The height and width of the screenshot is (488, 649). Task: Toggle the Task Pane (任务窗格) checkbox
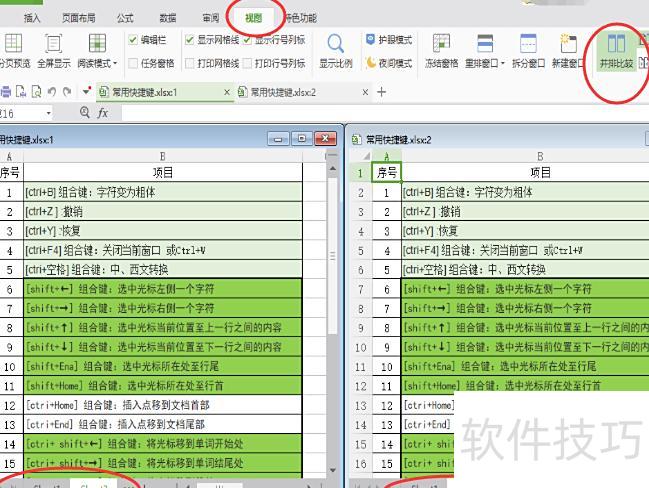133,63
